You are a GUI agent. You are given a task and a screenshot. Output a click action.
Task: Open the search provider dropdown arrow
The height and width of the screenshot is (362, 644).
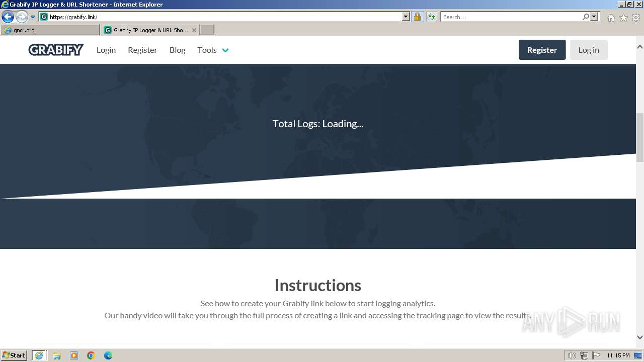(594, 17)
